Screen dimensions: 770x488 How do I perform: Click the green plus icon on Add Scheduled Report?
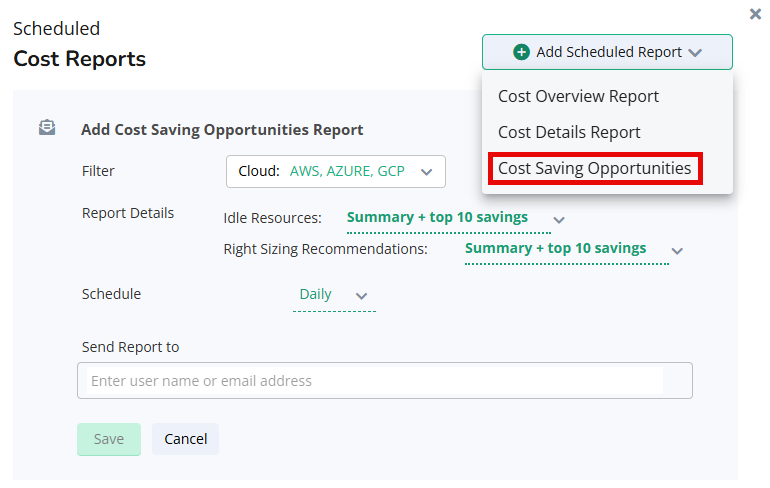(521, 52)
